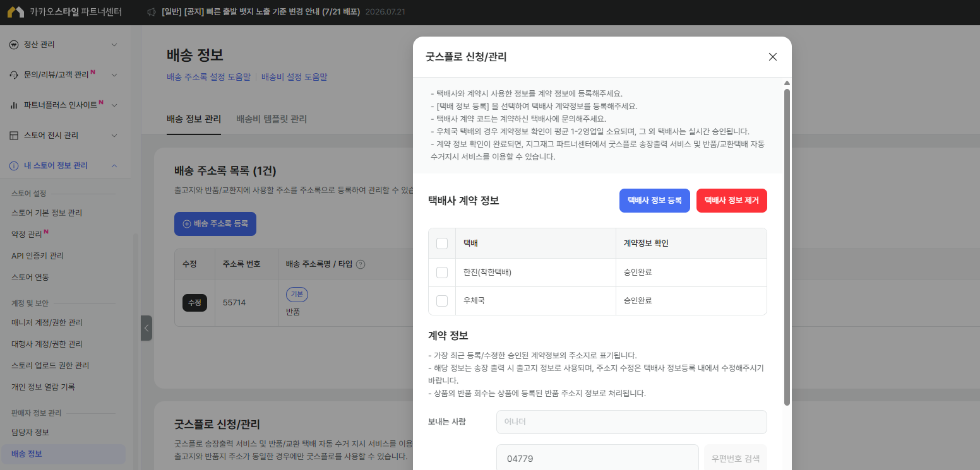Switch to the 배송 정보 관리 tab
The height and width of the screenshot is (470, 980).
pos(194,119)
